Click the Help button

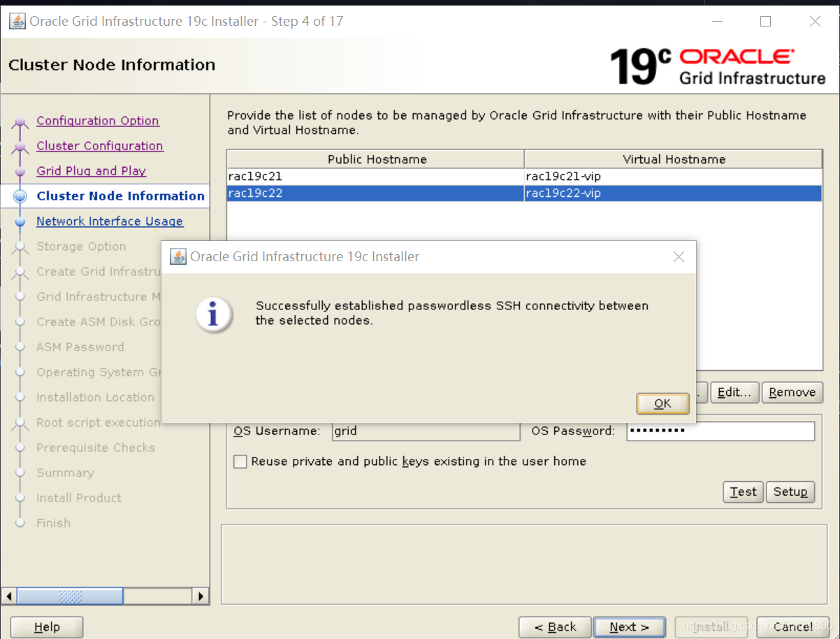(47, 627)
